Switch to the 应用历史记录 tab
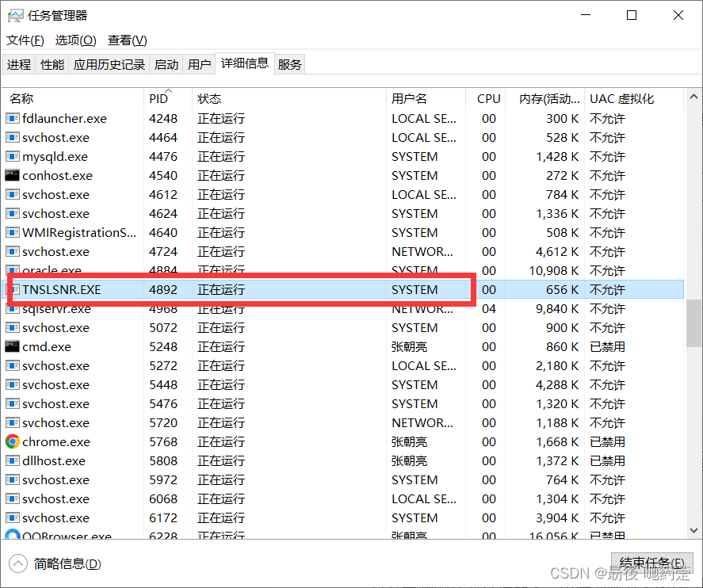The image size is (703, 588). pyautogui.click(x=109, y=64)
